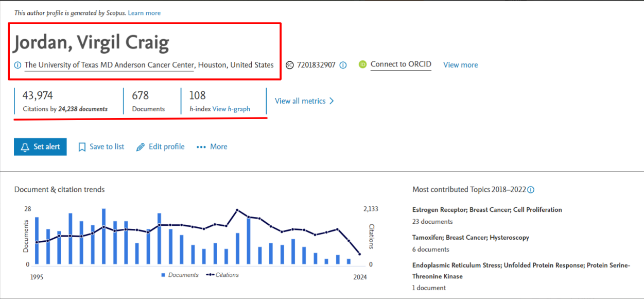The width and height of the screenshot is (644, 299).
Task: Expand View all metrics with its chevron
Action: click(304, 101)
